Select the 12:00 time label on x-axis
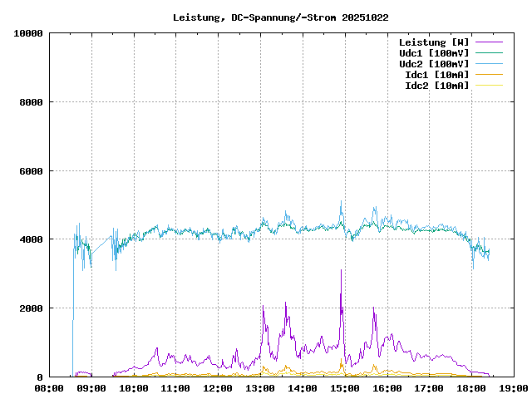The image size is (532, 399). click(218, 388)
